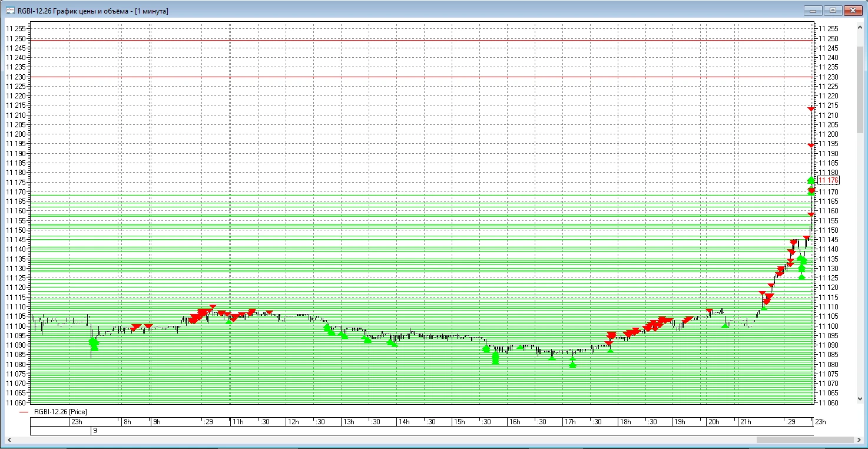Image resolution: width=868 pixels, height=449 pixels.
Task: Maximize the RGBI-12.26 chart window
Action: (x=833, y=11)
